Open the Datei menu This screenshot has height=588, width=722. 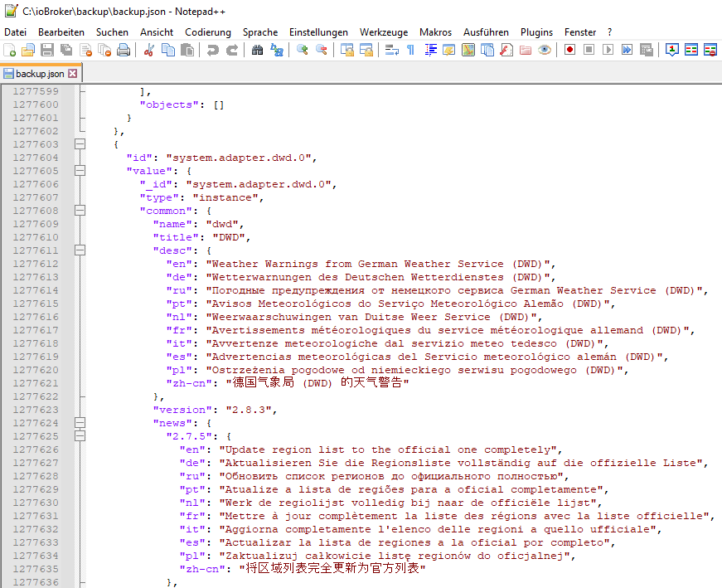point(15,32)
